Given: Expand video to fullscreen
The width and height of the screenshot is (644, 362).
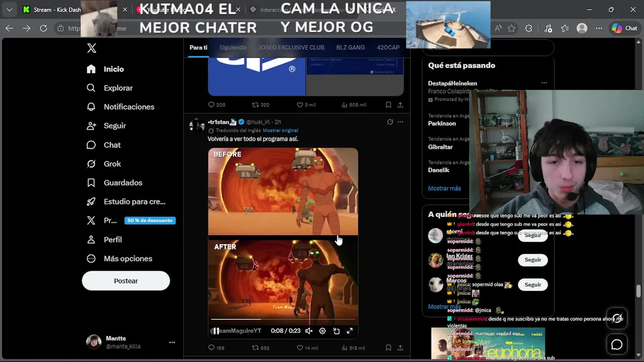Looking at the screenshot, I should pos(350,331).
